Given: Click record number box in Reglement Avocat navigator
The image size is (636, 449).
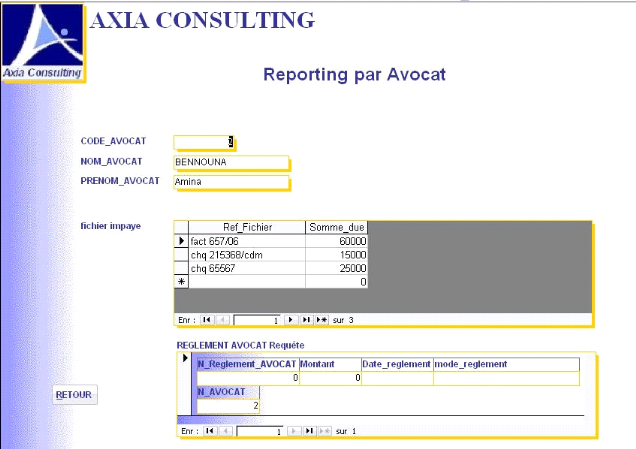Looking at the screenshot, I should pyautogui.click(x=260, y=431).
